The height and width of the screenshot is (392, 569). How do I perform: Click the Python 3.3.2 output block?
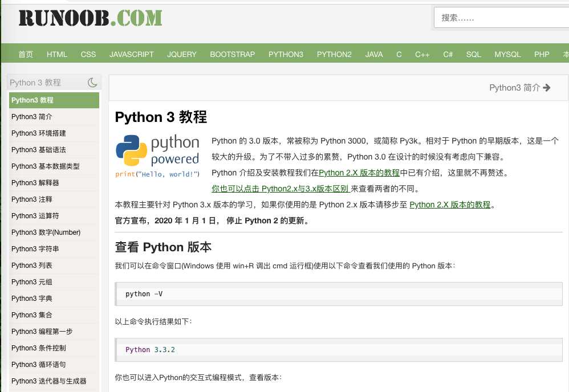pos(339,350)
